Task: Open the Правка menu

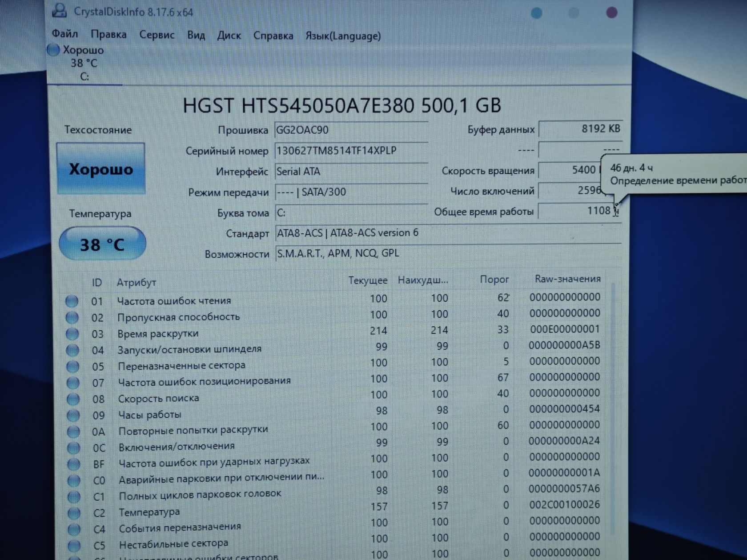Action: [108, 34]
